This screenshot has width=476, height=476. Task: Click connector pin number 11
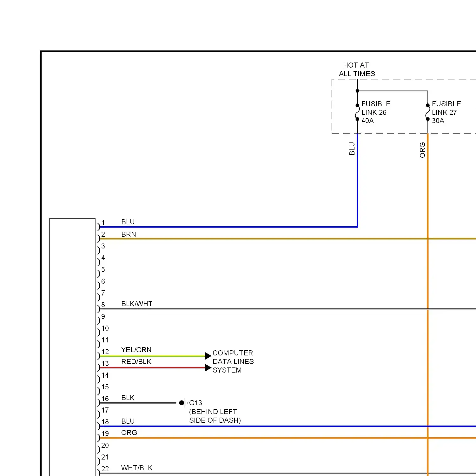pyautogui.click(x=105, y=340)
